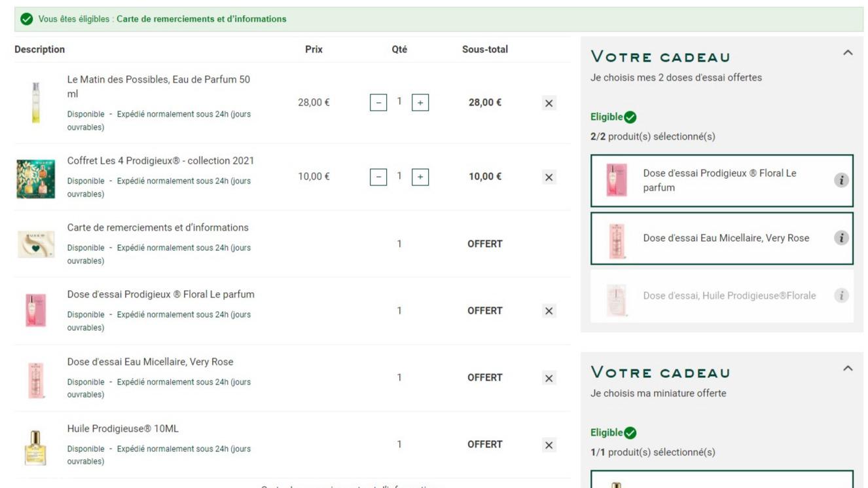The width and height of the screenshot is (868, 488).
Task: Open Le Matin des Possibles product thumbnail
Action: click(x=35, y=103)
